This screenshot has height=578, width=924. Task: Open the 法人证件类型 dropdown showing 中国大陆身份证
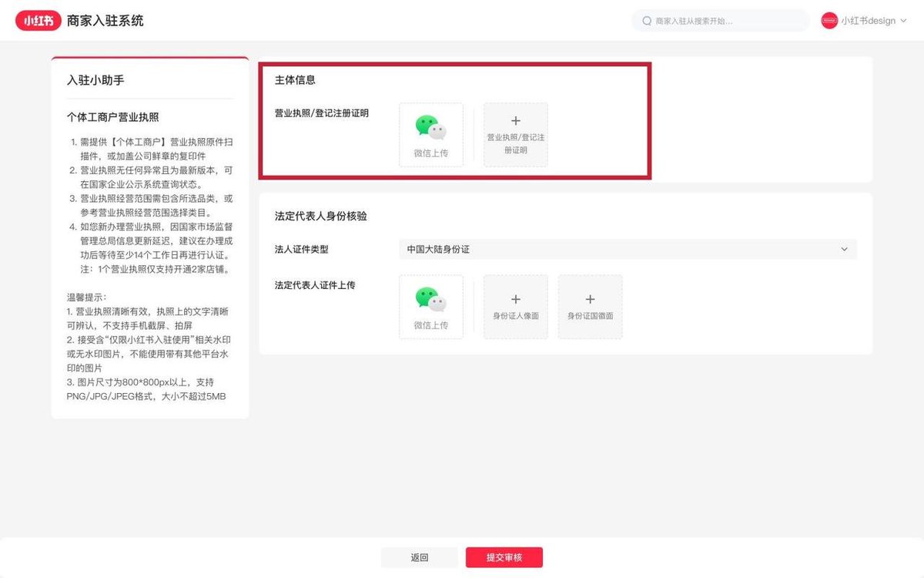[x=628, y=250]
